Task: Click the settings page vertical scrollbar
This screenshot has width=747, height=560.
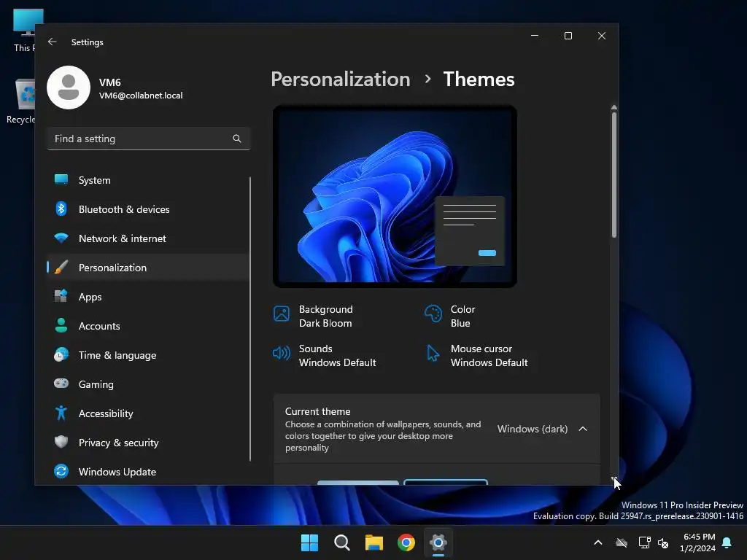Action: click(x=614, y=174)
